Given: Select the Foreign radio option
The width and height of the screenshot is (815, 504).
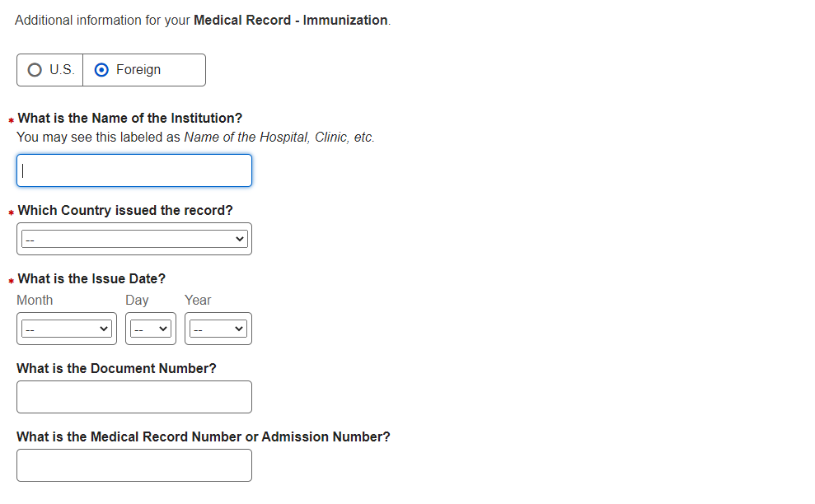Looking at the screenshot, I should 102,70.
